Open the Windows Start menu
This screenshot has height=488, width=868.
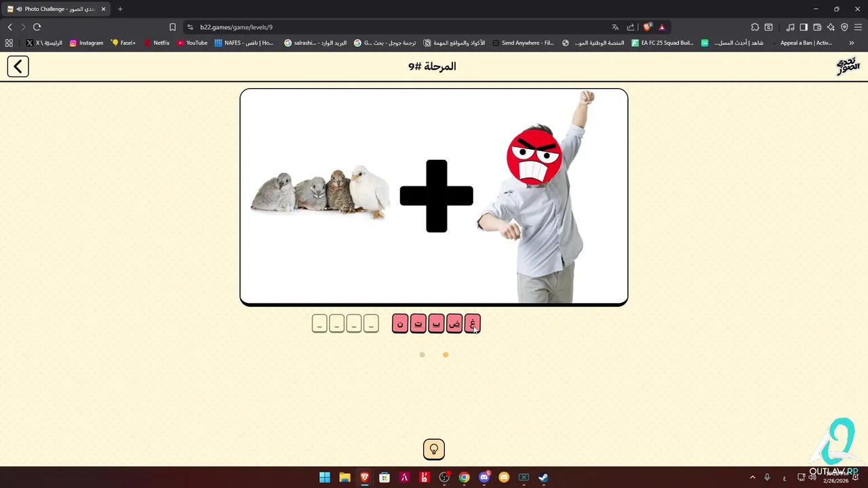pyautogui.click(x=325, y=477)
